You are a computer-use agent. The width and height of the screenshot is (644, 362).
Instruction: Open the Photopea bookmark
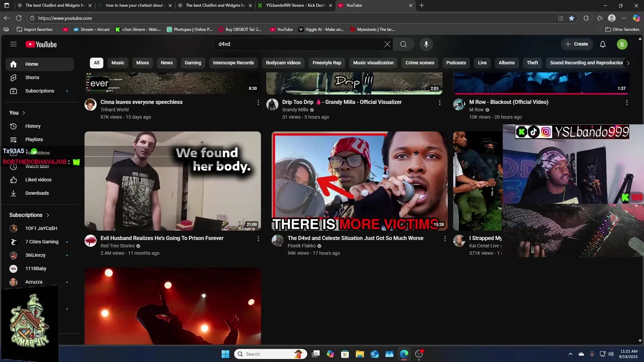(190, 29)
